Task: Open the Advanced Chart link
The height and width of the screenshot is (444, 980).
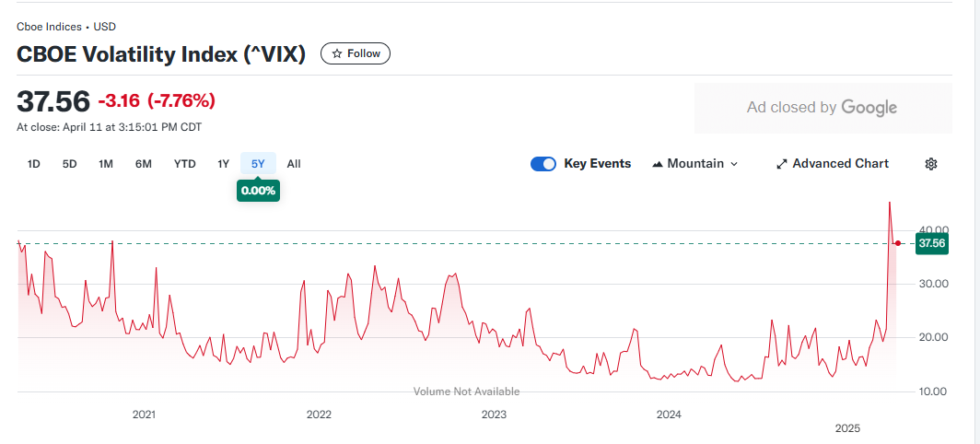Action: coord(832,164)
